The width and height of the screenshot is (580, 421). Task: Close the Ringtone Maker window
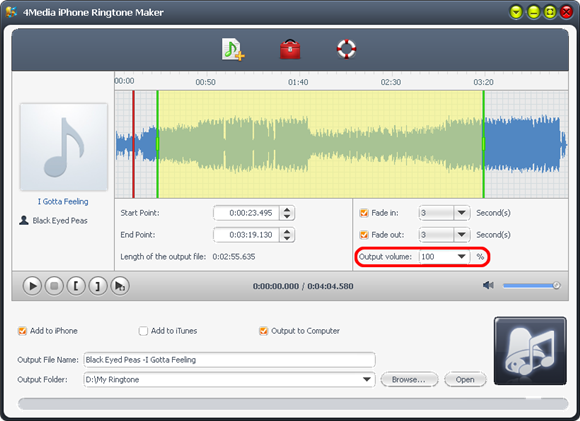click(566, 12)
